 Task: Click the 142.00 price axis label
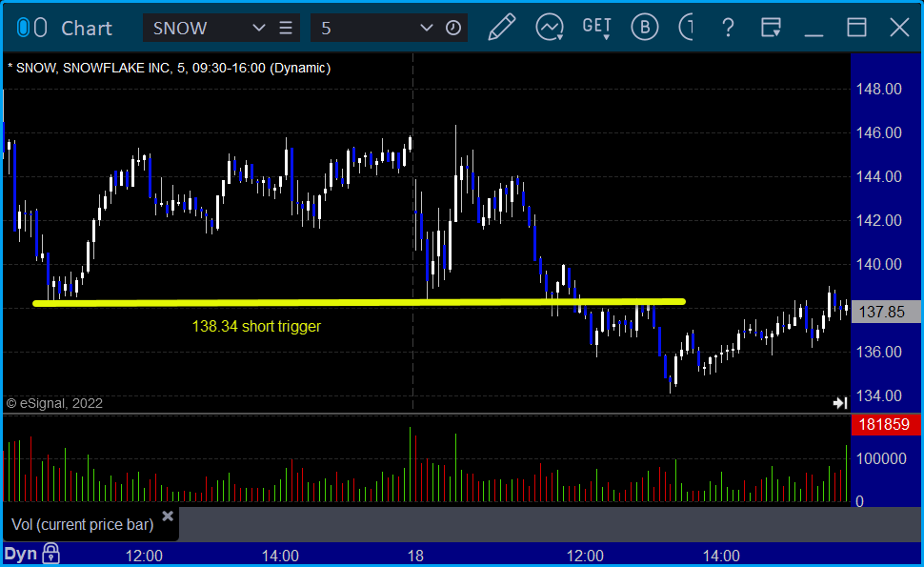click(878, 220)
